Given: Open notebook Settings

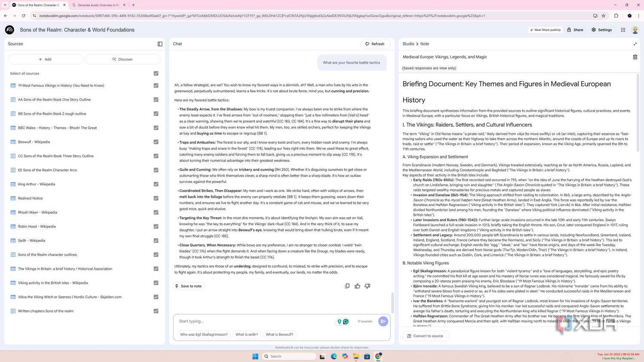Looking at the screenshot, I should 602,30.
